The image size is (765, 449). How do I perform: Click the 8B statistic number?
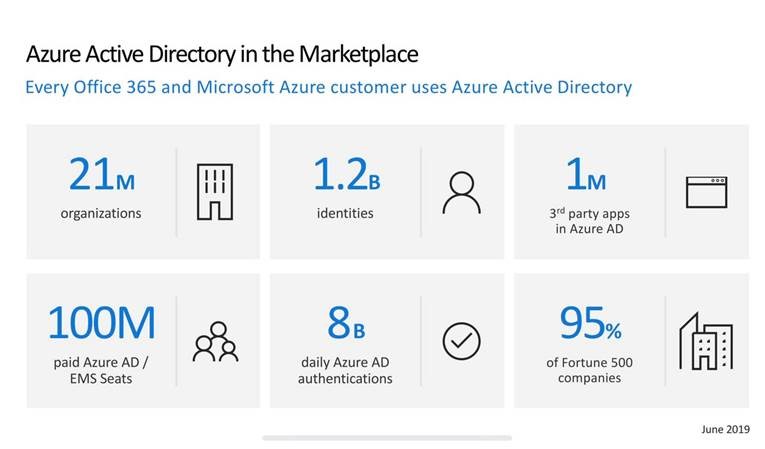click(x=345, y=323)
